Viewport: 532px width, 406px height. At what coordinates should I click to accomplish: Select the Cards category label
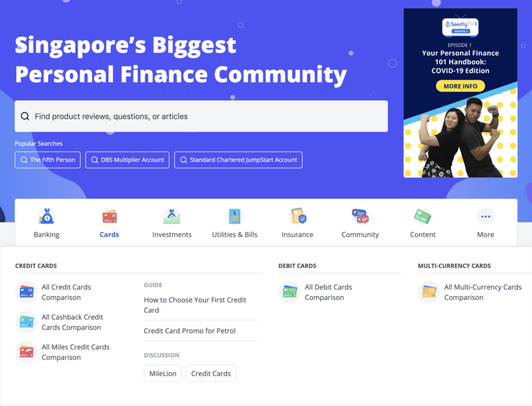(x=109, y=234)
